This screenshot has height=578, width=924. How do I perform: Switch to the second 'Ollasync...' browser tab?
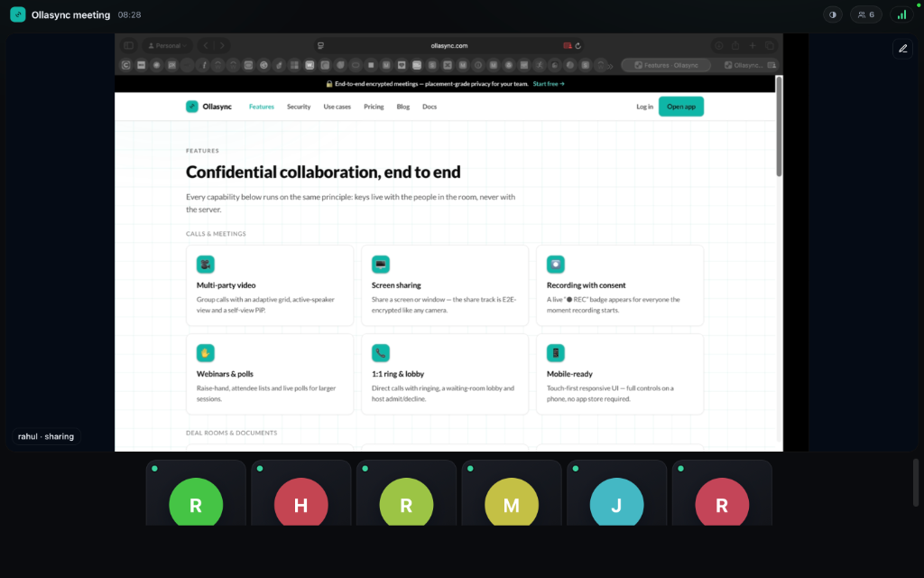pos(745,65)
